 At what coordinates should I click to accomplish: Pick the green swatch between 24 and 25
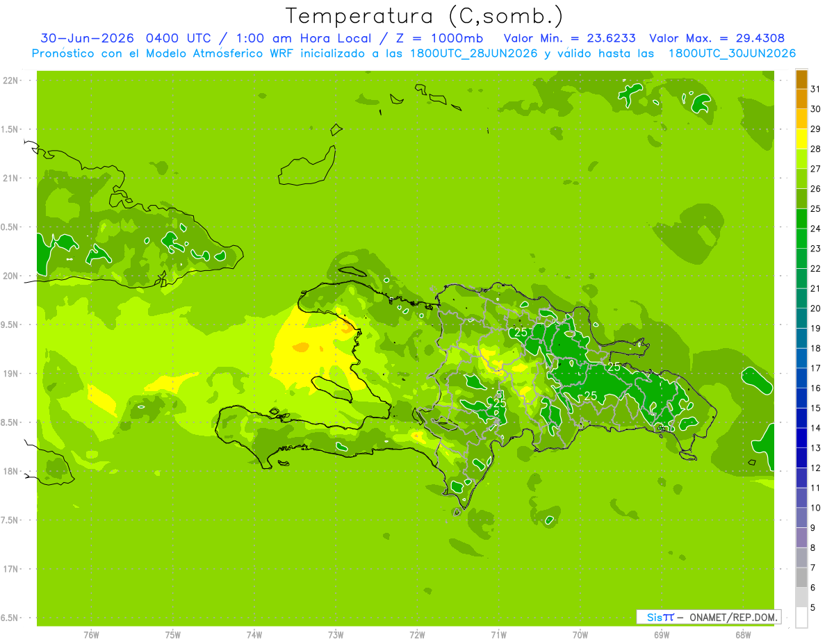801,218
